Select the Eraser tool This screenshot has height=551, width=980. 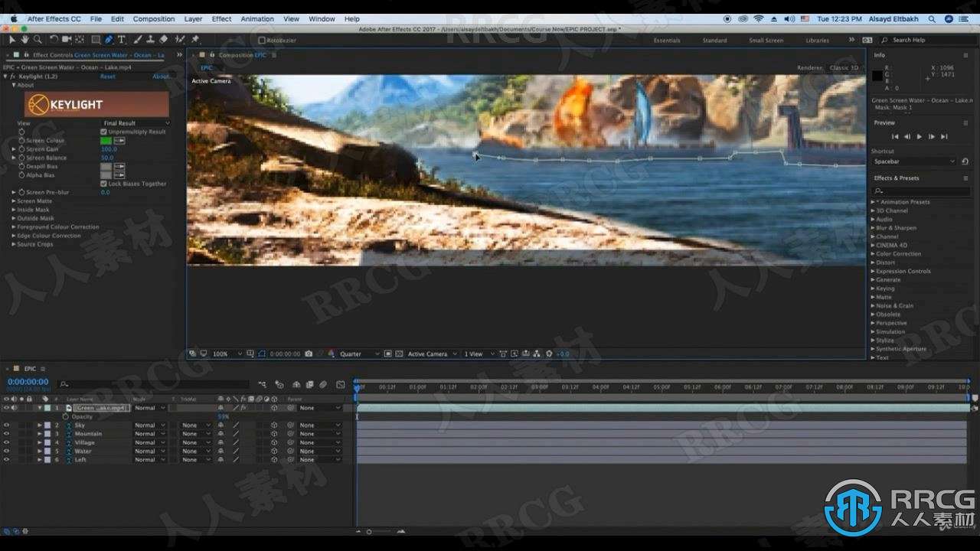(163, 39)
